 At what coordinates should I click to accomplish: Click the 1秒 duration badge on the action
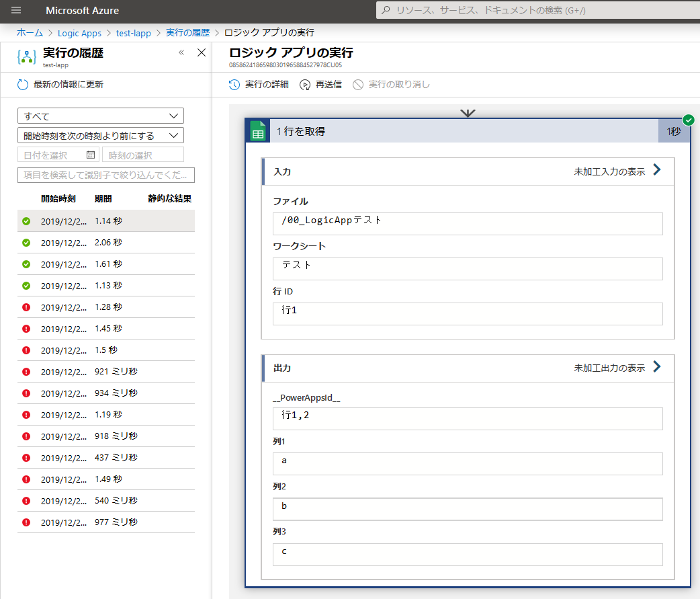pyautogui.click(x=674, y=131)
